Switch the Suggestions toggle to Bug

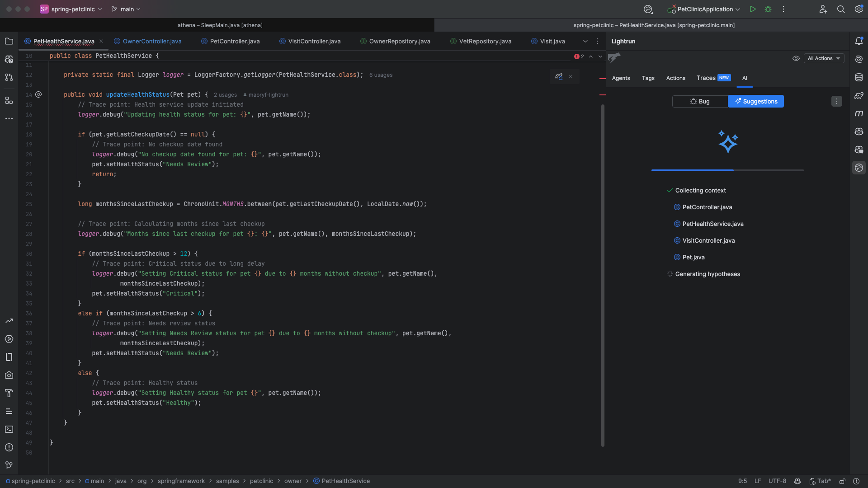[699, 101]
